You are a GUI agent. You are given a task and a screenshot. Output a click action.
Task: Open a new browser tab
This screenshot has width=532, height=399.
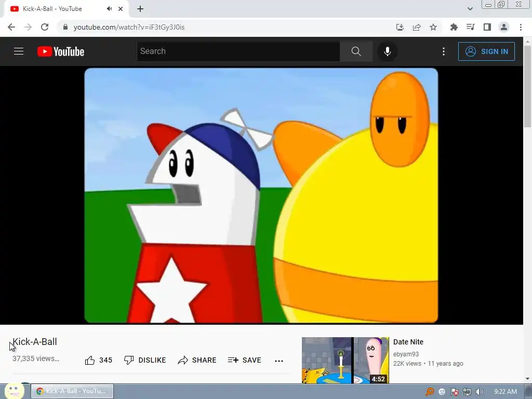click(140, 9)
